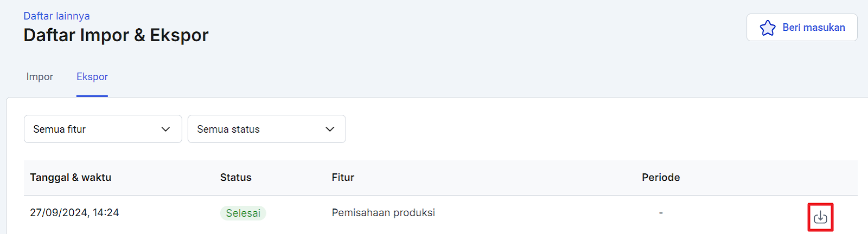868x234 pixels.
Task: Select the Ekspor tab
Action: (x=92, y=77)
